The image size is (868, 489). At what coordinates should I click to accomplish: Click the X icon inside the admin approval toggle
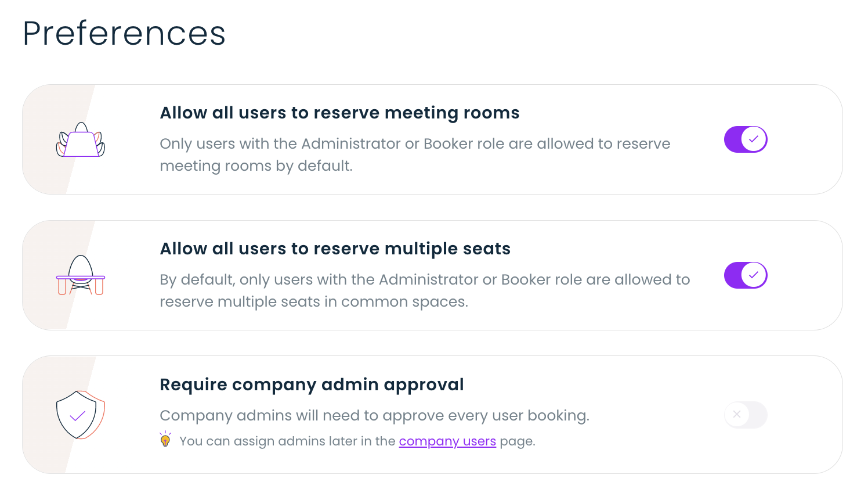(x=737, y=415)
